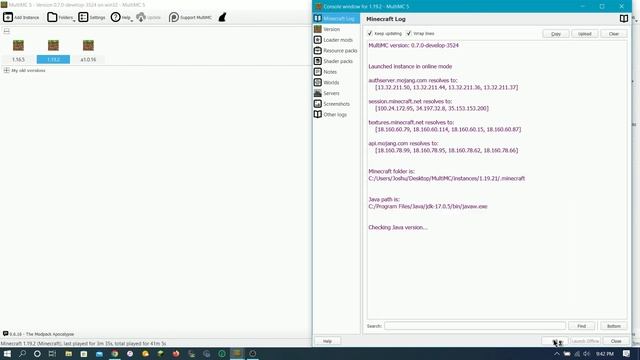Click the Find button
Screen dimensions: 640x360
point(581,326)
